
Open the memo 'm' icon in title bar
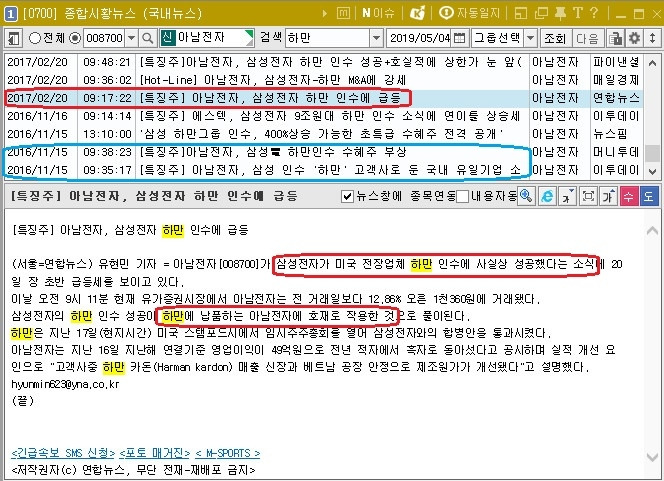[x=343, y=14]
